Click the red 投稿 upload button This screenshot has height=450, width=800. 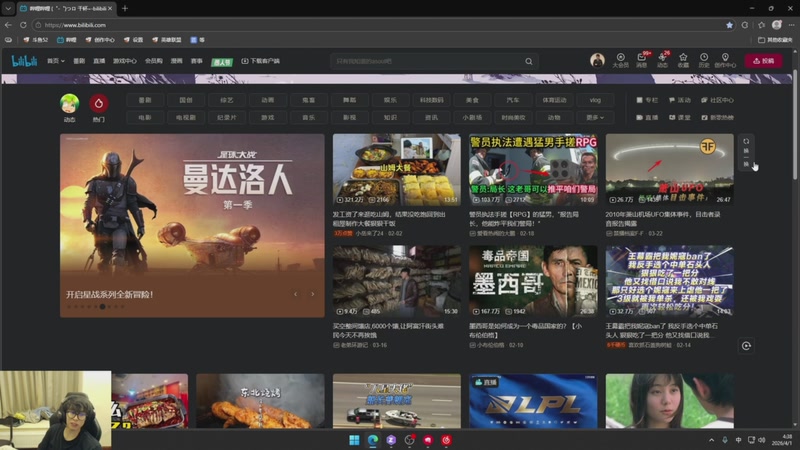pyautogui.click(x=763, y=61)
